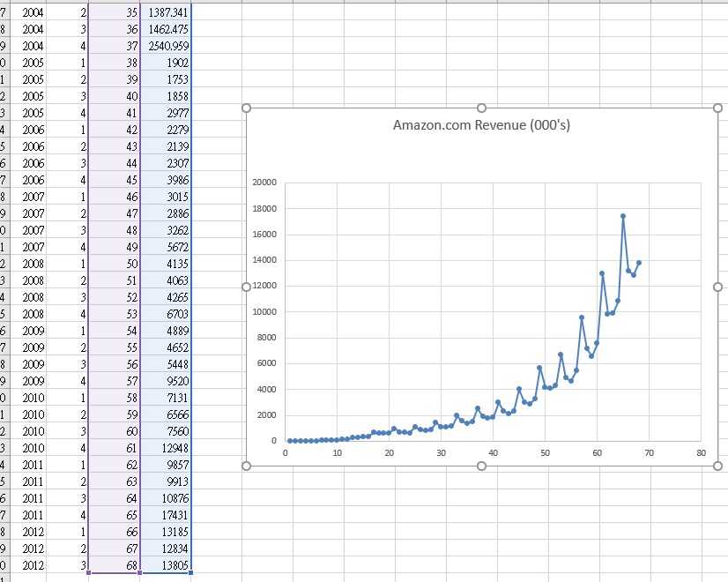Select revenue cell with value 1902
This screenshot has height=582, width=728.
point(166,63)
